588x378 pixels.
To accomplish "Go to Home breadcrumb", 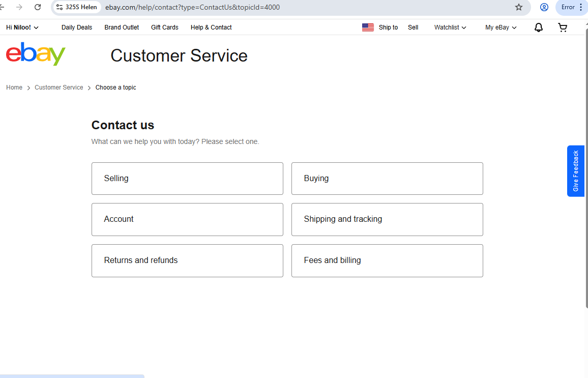I will (x=14, y=88).
